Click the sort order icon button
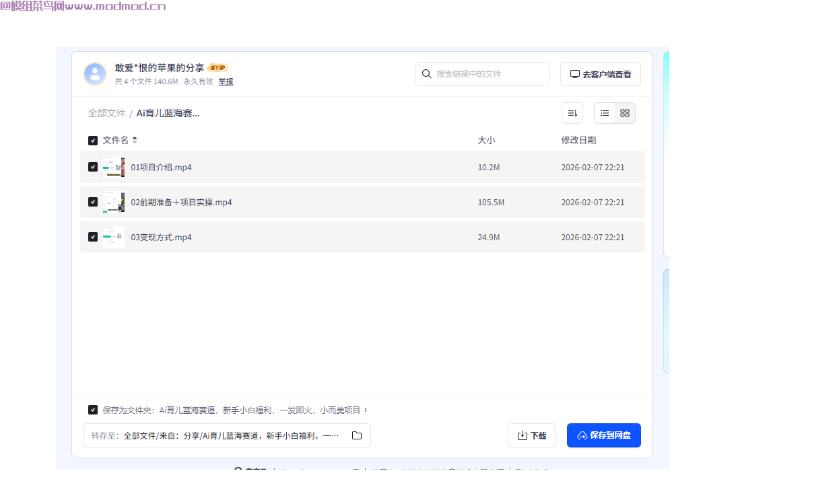 [x=572, y=113]
